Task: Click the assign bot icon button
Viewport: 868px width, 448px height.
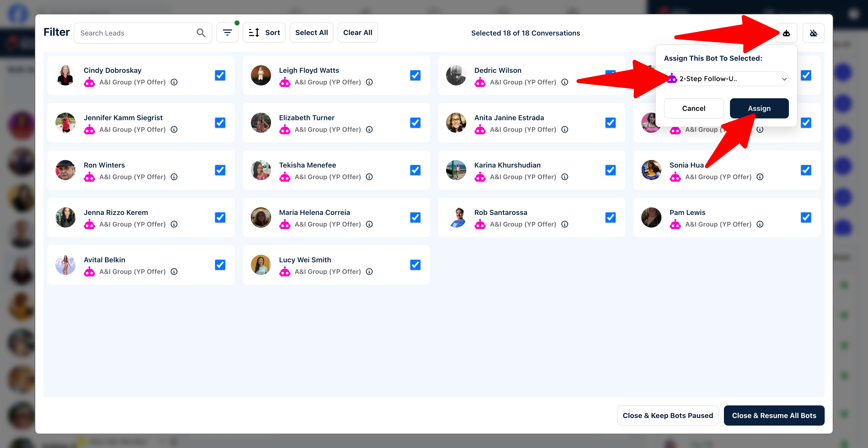Action: (786, 33)
